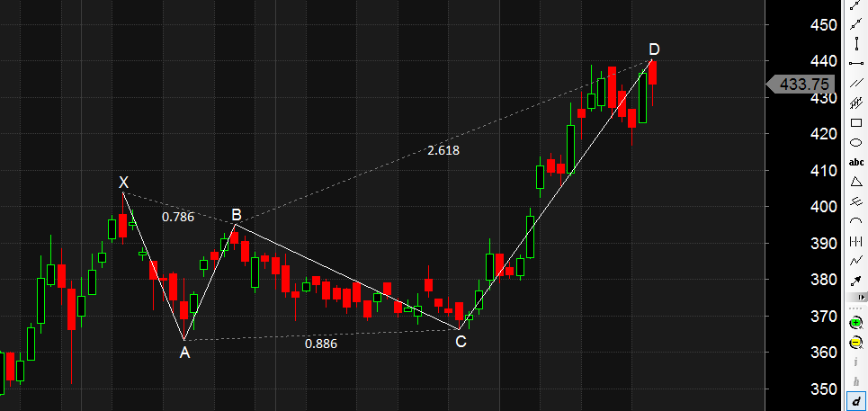The width and height of the screenshot is (868, 411).
Task: Select the triangle drawing tool
Action: pyautogui.click(x=856, y=182)
